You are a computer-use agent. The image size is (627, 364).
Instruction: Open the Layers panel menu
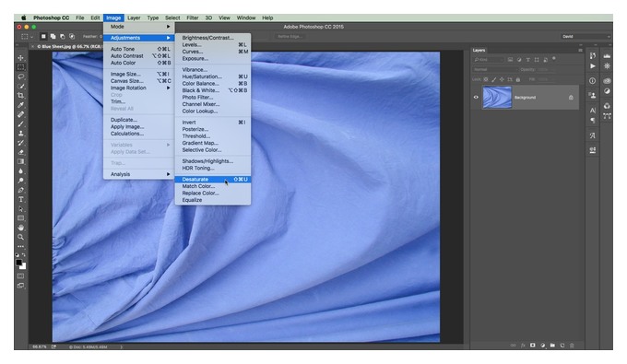tap(580, 51)
